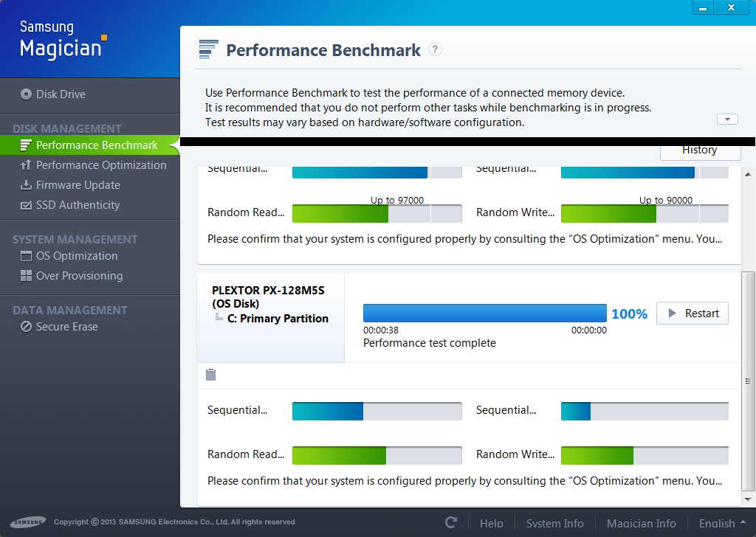Open System Info
Image resolution: width=756 pixels, height=537 pixels.
(555, 524)
